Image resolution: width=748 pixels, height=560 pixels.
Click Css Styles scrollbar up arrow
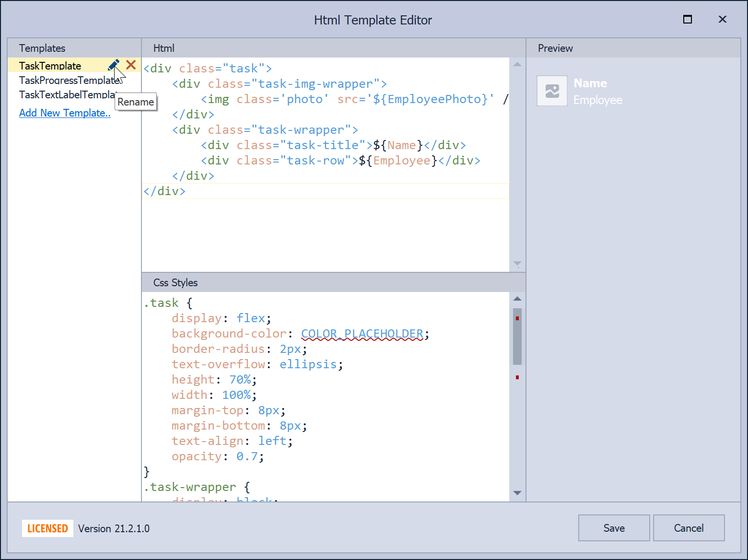(x=517, y=299)
